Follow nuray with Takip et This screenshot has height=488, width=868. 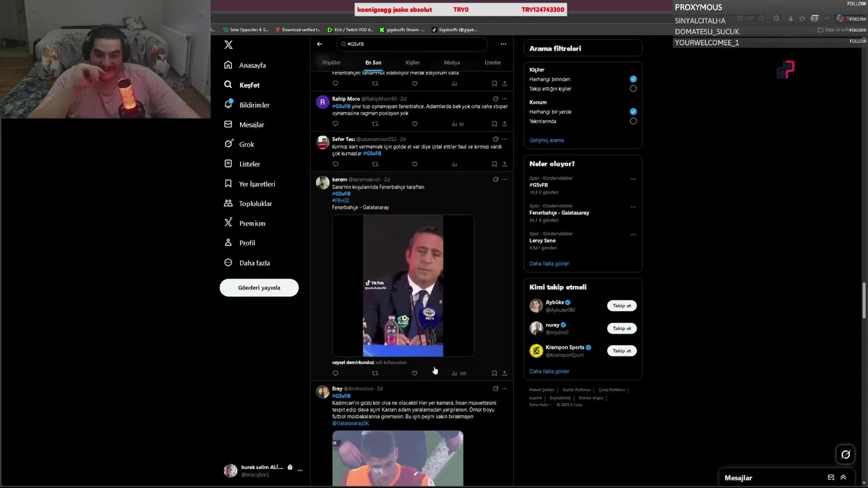[x=622, y=329]
